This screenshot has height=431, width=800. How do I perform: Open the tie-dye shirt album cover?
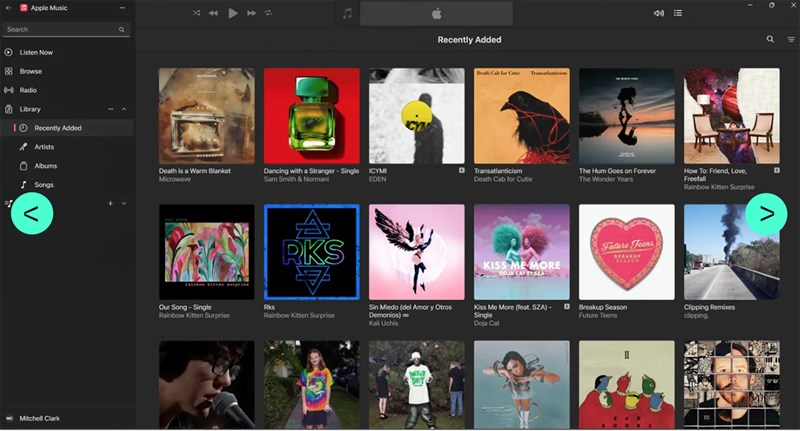[x=312, y=385]
